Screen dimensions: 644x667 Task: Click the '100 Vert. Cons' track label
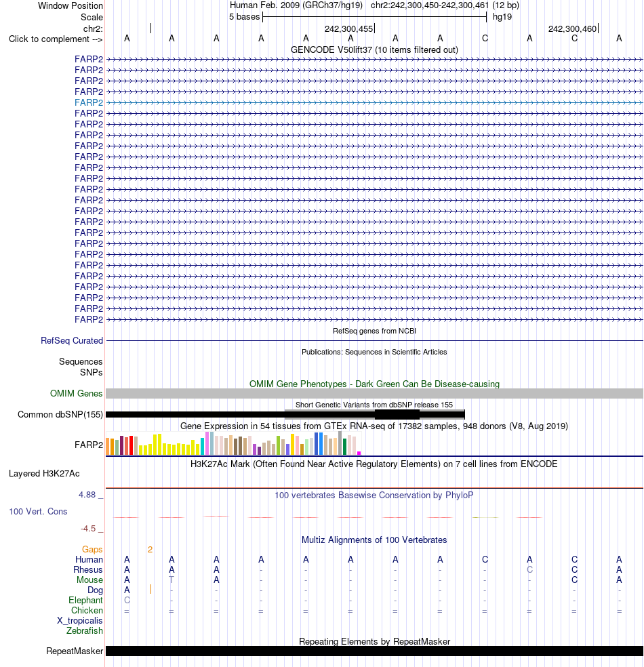[38, 511]
